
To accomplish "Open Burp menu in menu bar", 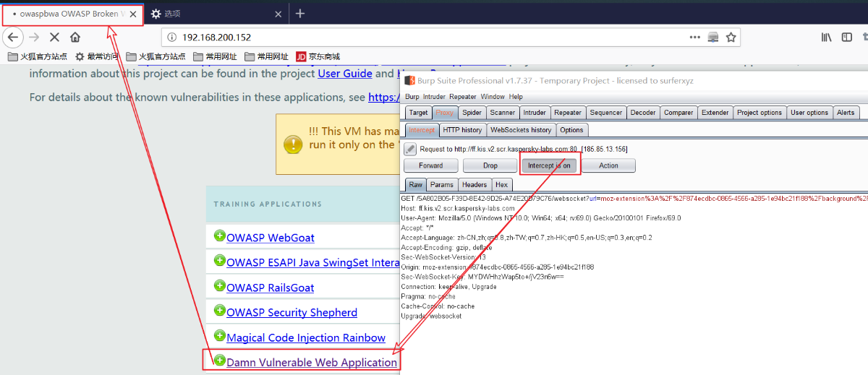I will pos(412,97).
